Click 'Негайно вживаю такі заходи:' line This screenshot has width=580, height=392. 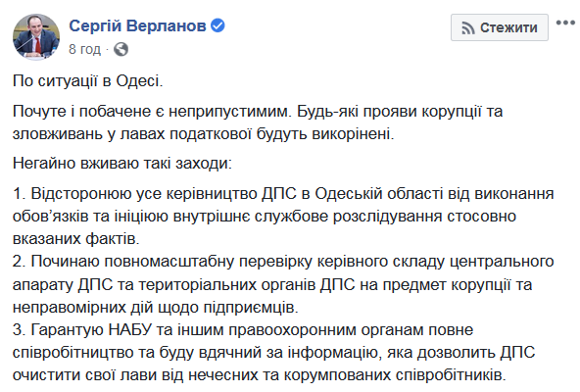pyautogui.click(x=122, y=164)
